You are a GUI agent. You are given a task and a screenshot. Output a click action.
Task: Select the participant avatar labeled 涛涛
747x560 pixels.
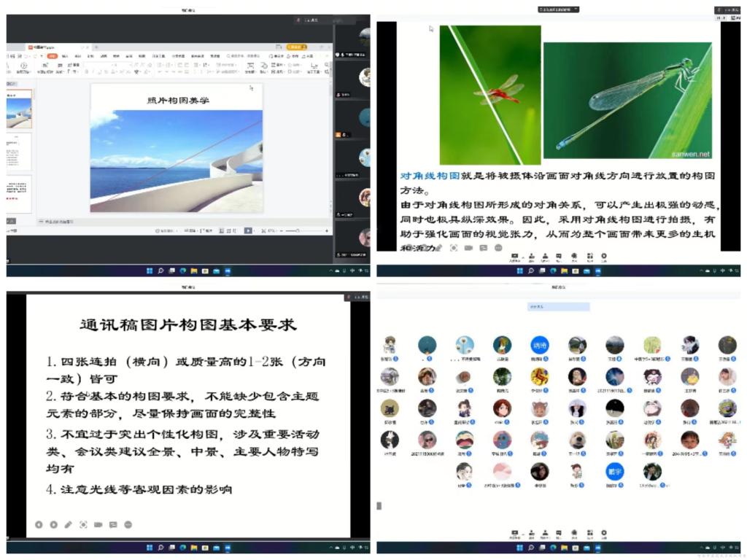click(x=539, y=346)
